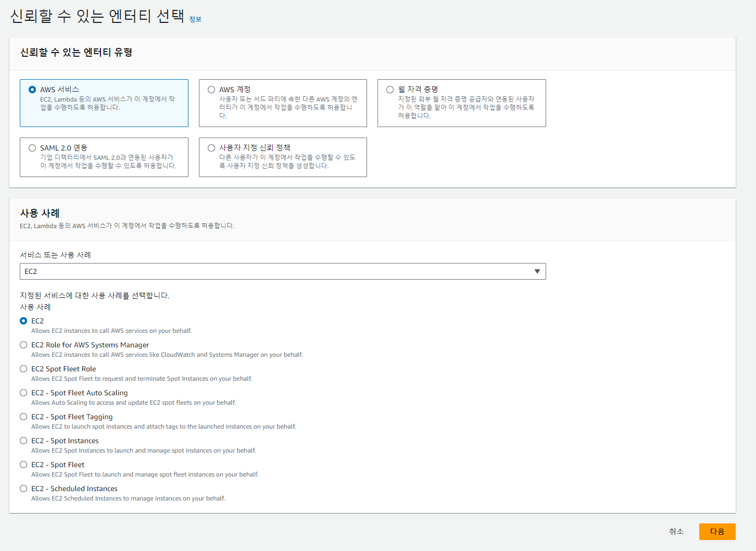756x551 pixels.
Task: Click description 'Allows EC2 instances to call AWS services on your behalf.'
Action: click(111, 331)
